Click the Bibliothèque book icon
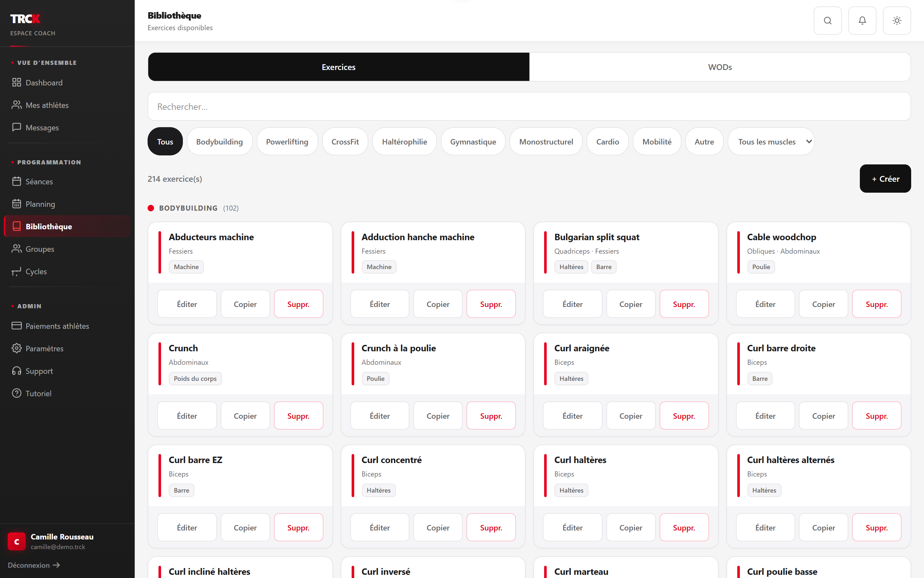 point(16,226)
